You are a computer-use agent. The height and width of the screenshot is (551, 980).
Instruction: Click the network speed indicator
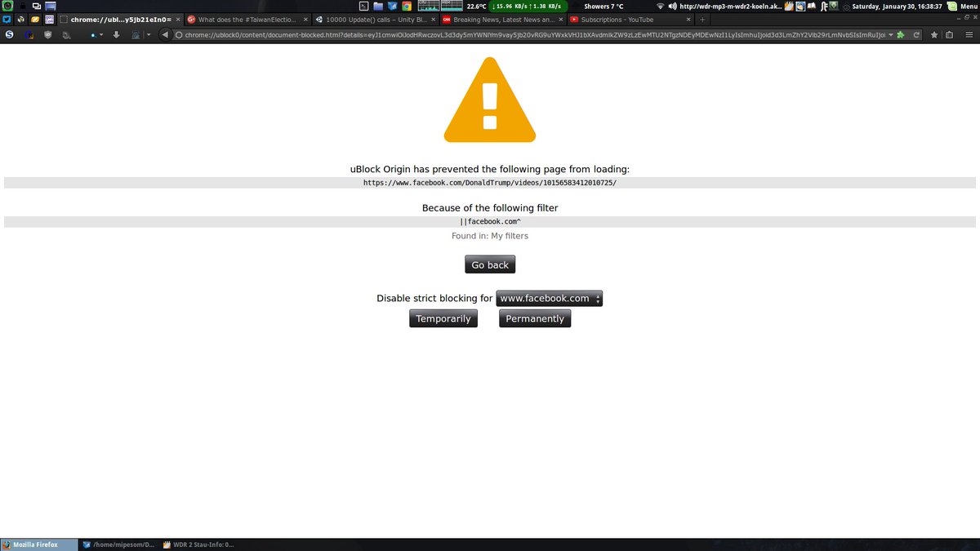[528, 7]
